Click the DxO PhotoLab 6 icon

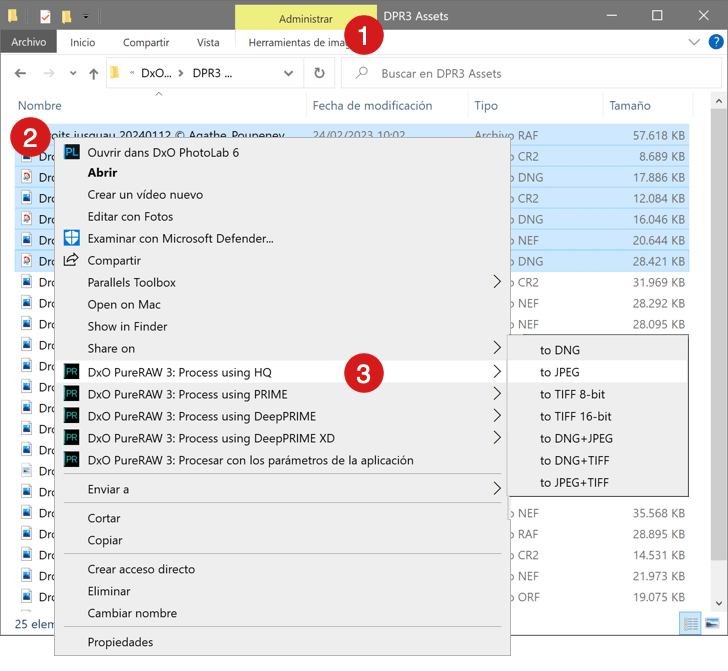72,152
